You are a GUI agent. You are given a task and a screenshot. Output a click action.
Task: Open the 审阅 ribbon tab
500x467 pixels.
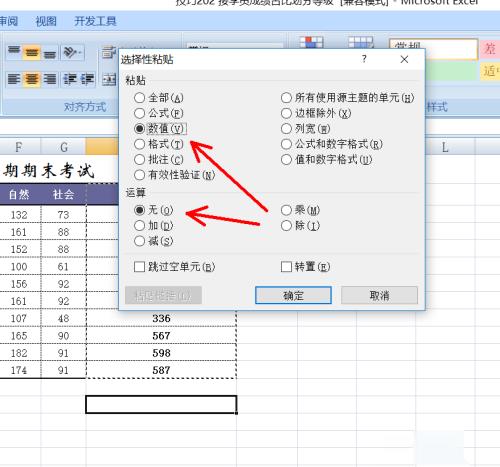(9, 21)
